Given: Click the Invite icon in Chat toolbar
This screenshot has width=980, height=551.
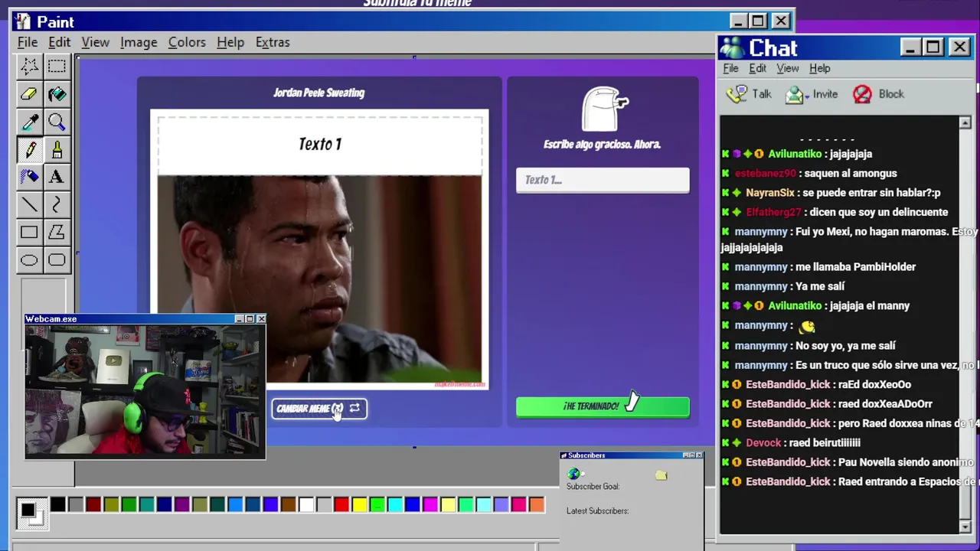Looking at the screenshot, I should pyautogui.click(x=795, y=95).
